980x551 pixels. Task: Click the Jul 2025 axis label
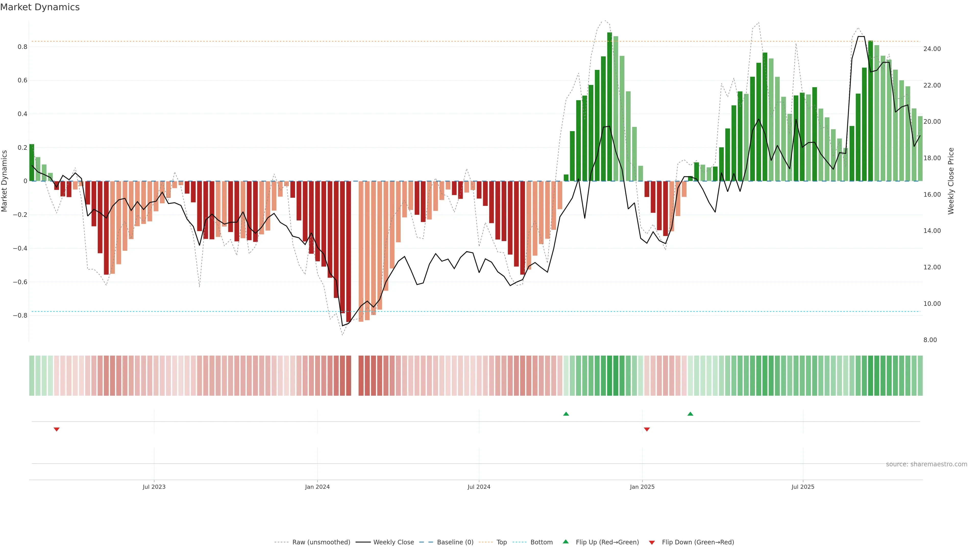click(x=803, y=487)
